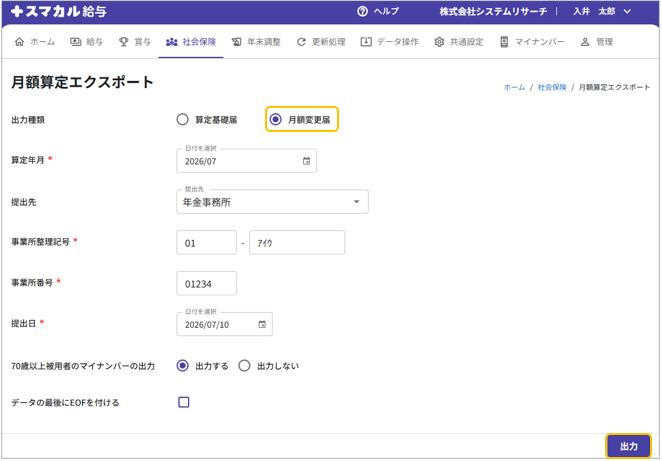
Task: Click the 算定年月 date field 2026/07
Action: tap(247, 161)
